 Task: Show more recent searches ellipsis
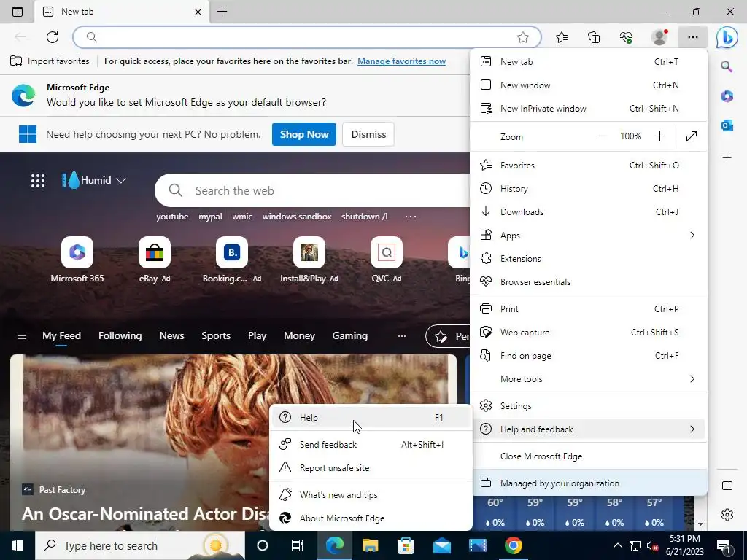410,216
